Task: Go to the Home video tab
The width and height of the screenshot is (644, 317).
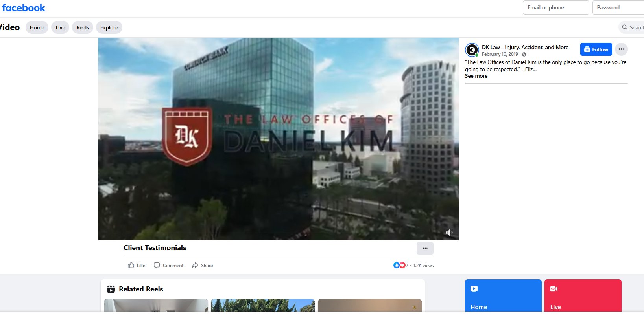Action: pos(37,27)
